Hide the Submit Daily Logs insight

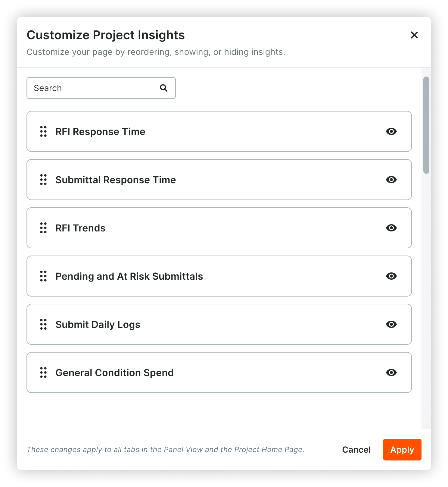pos(391,324)
